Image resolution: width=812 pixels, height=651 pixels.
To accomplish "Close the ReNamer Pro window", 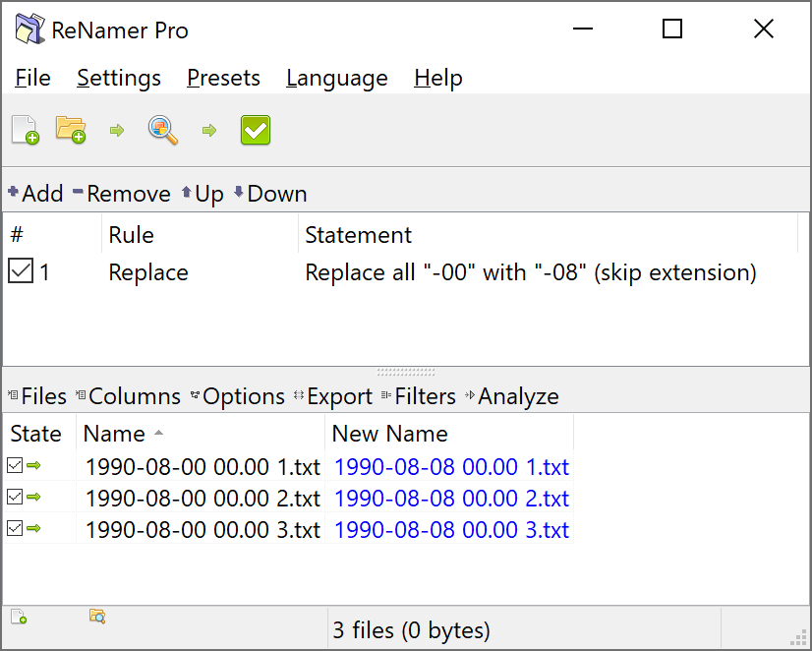I will tap(763, 29).
